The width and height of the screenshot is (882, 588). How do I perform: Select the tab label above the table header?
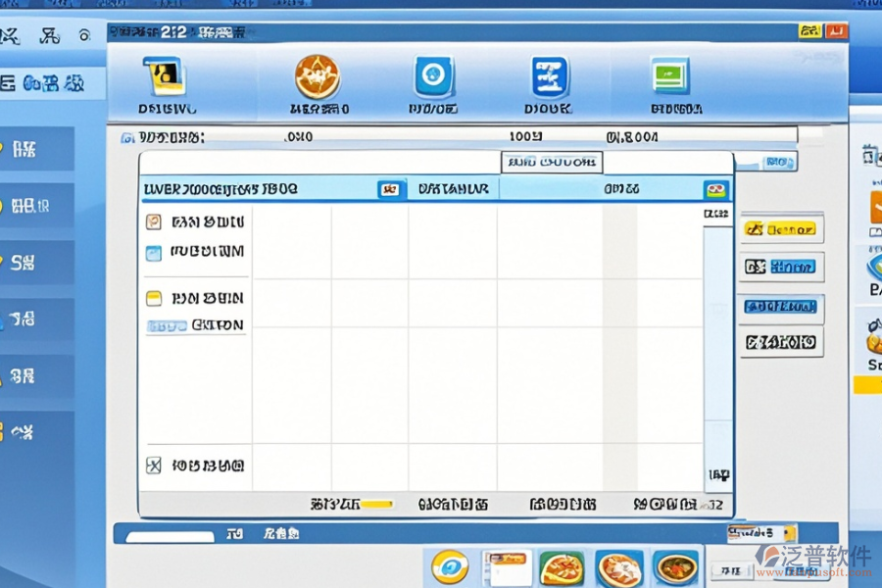click(552, 161)
